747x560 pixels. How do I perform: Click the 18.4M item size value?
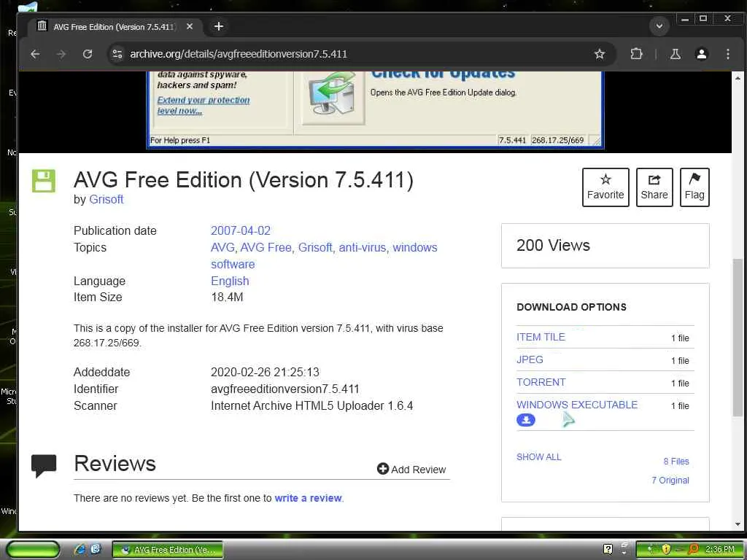coord(227,297)
